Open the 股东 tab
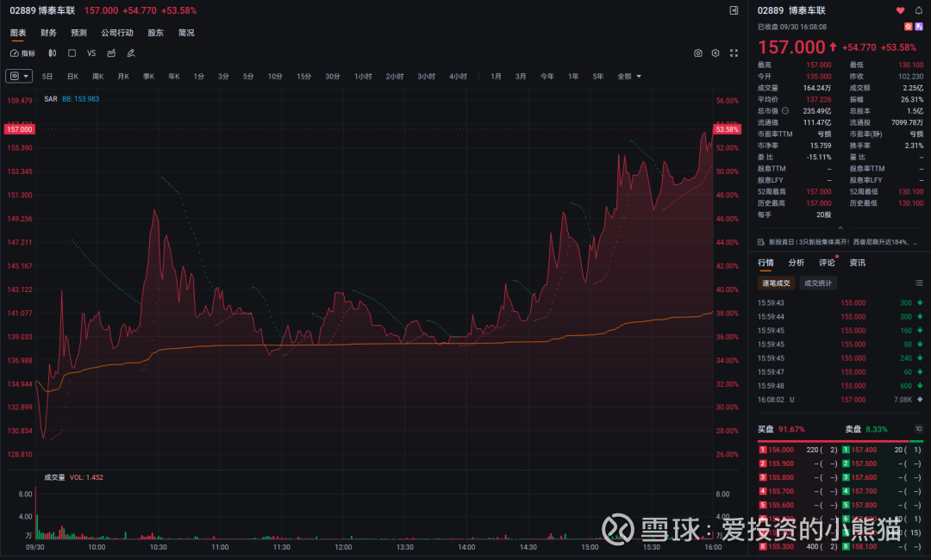Viewport: 931px width, 560px height. (x=155, y=34)
